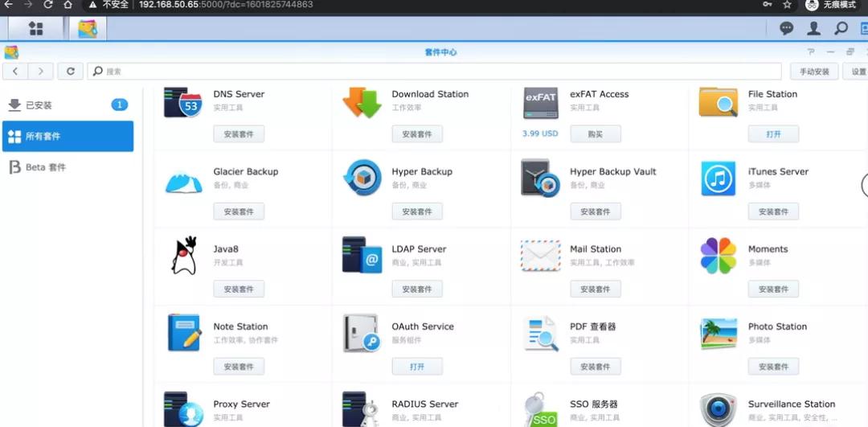Install the Hyper Backup package
Image resolution: width=868 pixels, height=427 pixels.
[x=417, y=211]
